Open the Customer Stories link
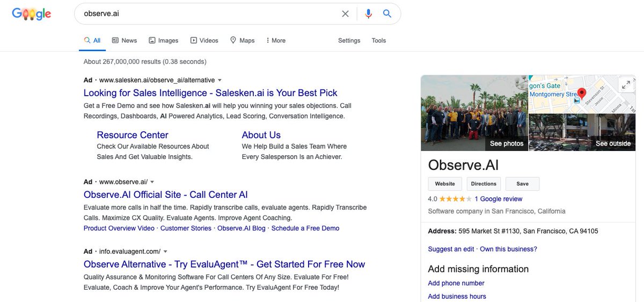Screen dimensions: 644x302 click(186, 228)
